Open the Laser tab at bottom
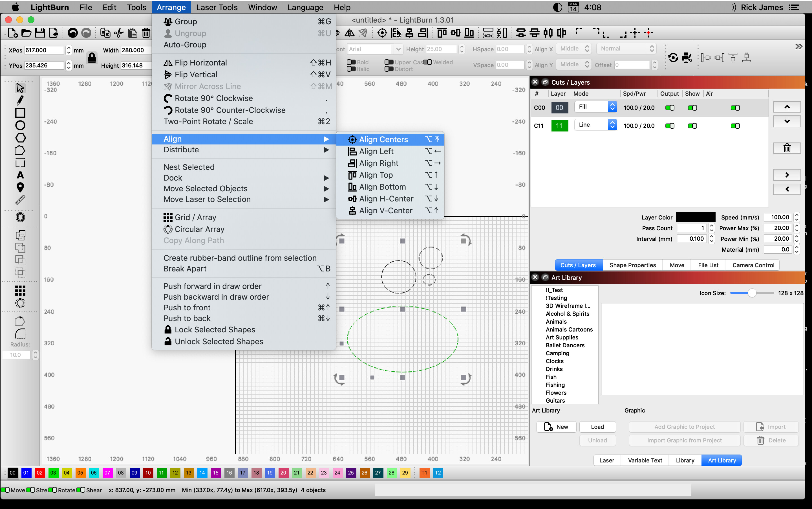Image resolution: width=812 pixels, height=509 pixels. tap(606, 460)
